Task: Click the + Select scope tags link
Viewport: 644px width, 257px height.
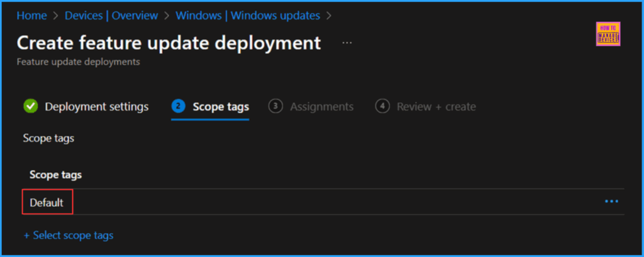Action: [x=69, y=236]
